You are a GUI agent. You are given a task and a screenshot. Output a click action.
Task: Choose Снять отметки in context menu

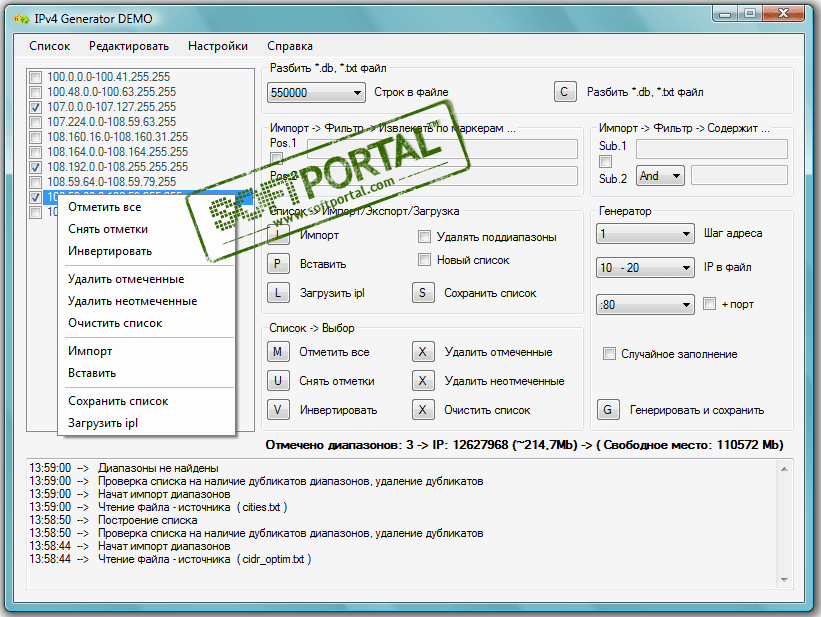tap(146, 229)
